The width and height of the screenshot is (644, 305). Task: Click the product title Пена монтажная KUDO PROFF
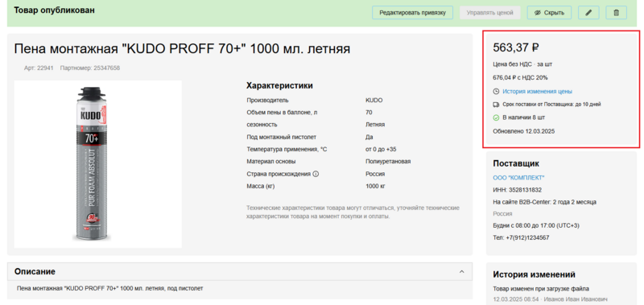[182, 49]
